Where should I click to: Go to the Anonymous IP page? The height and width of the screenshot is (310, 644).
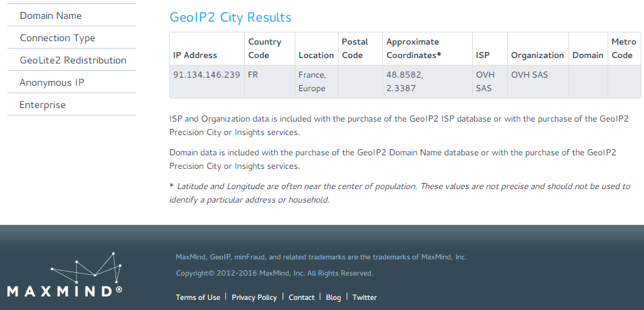[x=71, y=82]
